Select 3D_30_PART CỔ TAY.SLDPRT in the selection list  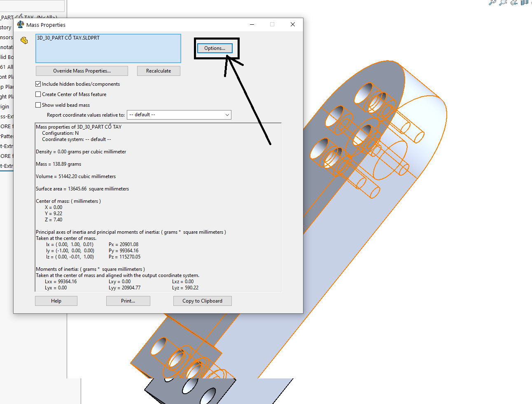(68, 38)
